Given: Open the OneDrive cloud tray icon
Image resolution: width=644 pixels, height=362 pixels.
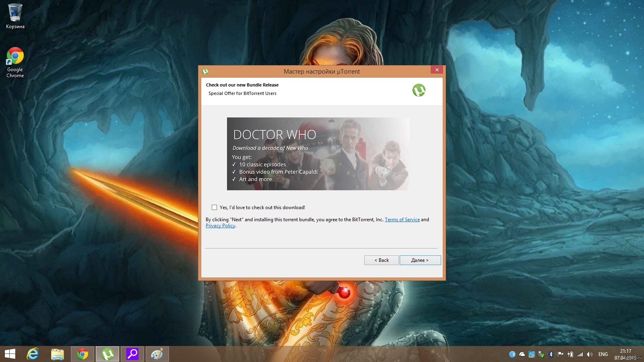Looking at the screenshot, I should 522,354.
